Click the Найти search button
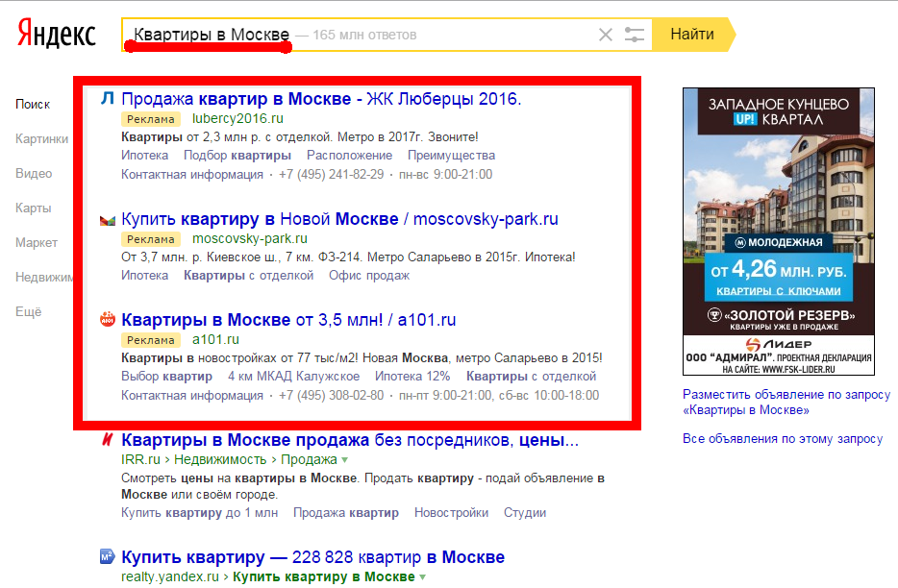This screenshot has height=588, width=898. (693, 35)
